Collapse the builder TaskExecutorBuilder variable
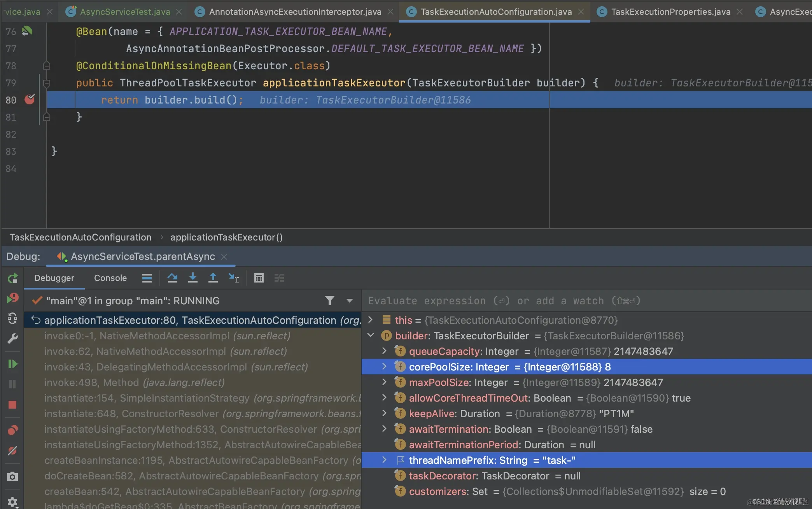 click(x=370, y=335)
